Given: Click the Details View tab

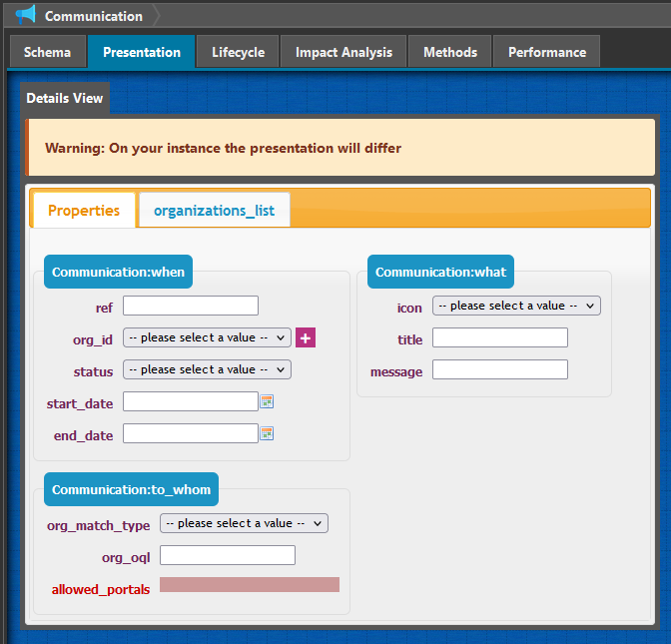Looking at the screenshot, I should tap(64, 99).
